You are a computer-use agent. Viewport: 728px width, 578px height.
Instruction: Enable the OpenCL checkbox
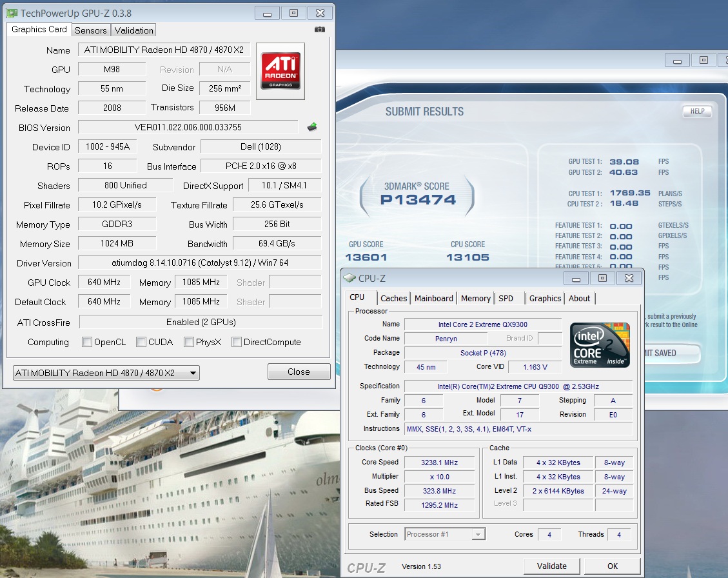point(87,342)
